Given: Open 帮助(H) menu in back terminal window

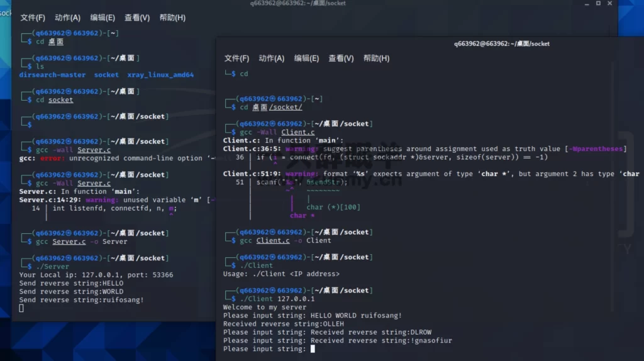Looking at the screenshot, I should tap(172, 18).
